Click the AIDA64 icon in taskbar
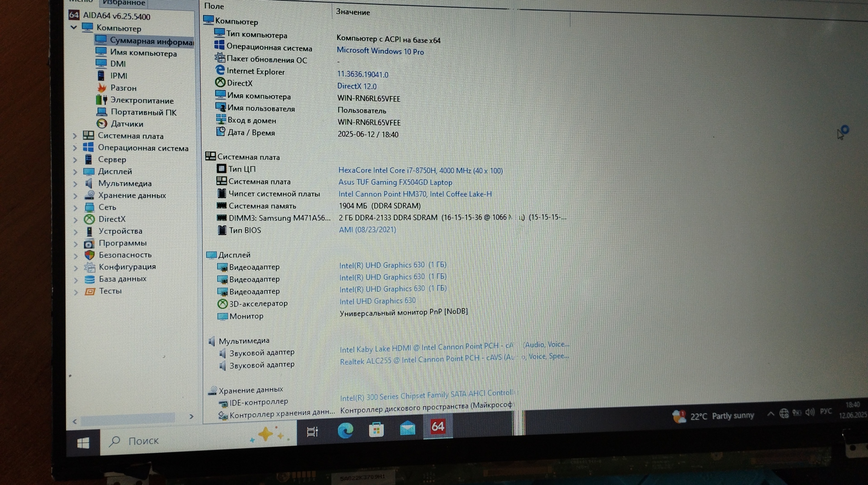This screenshot has height=485, width=868. coord(437,427)
